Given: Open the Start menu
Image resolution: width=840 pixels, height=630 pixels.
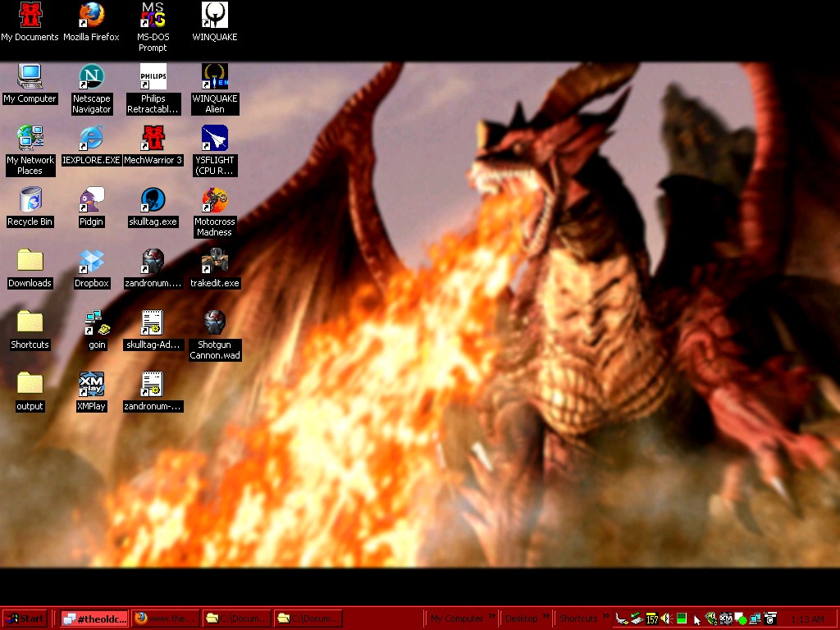Looking at the screenshot, I should (x=25, y=619).
